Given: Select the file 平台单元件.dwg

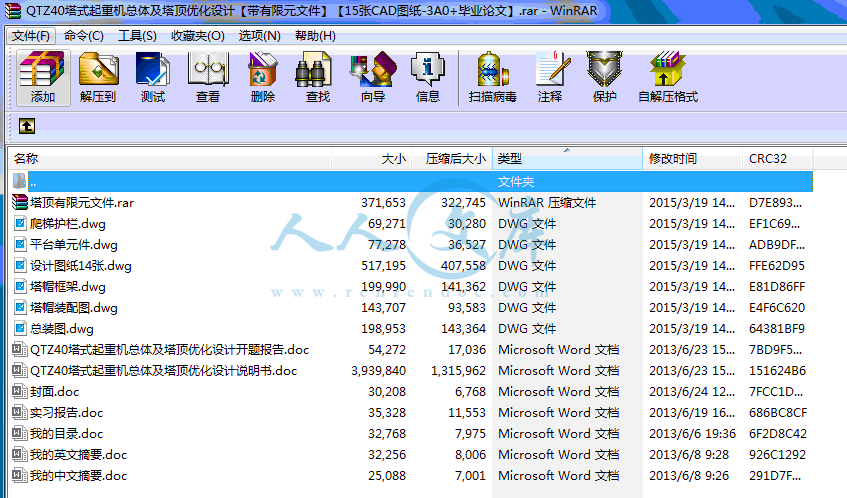Looking at the screenshot, I should click(x=74, y=245).
